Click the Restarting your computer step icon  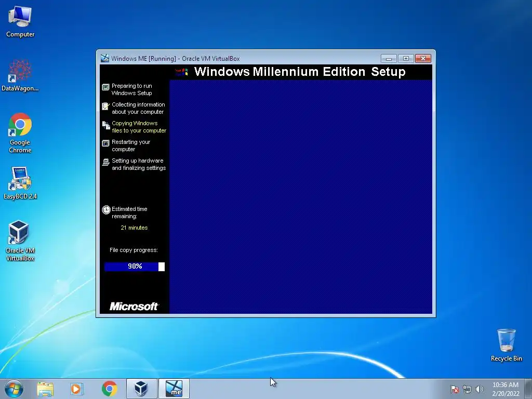pyautogui.click(x=105, y=143)
